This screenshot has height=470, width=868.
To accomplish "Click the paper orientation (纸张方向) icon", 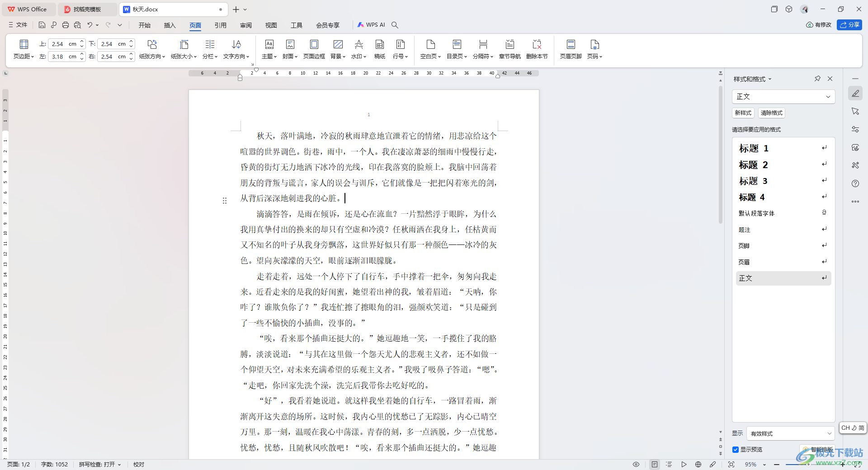I will tap(152, 44).
